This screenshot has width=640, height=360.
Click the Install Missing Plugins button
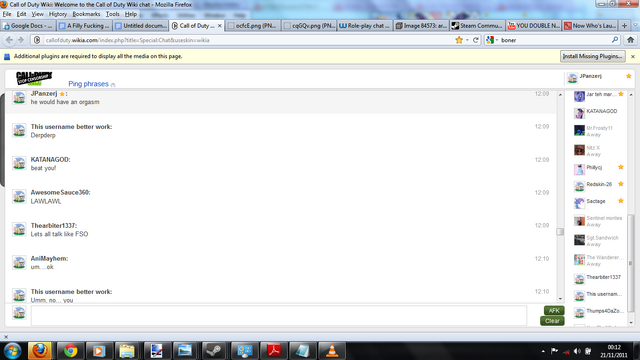[593, 56]
